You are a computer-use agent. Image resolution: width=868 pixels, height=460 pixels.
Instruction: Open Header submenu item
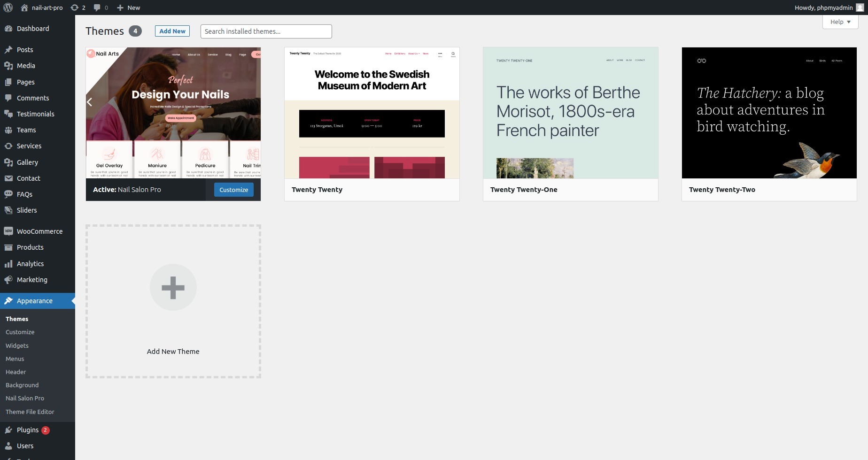16,372
